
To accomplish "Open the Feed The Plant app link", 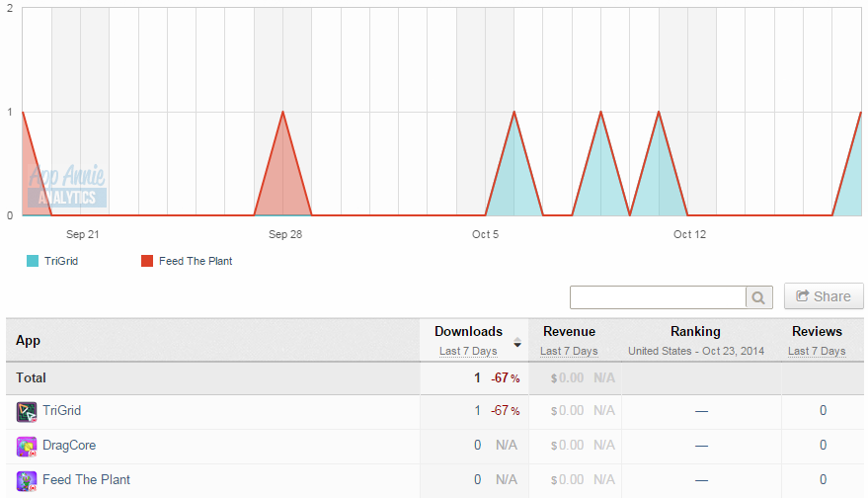I will point(86,479).
